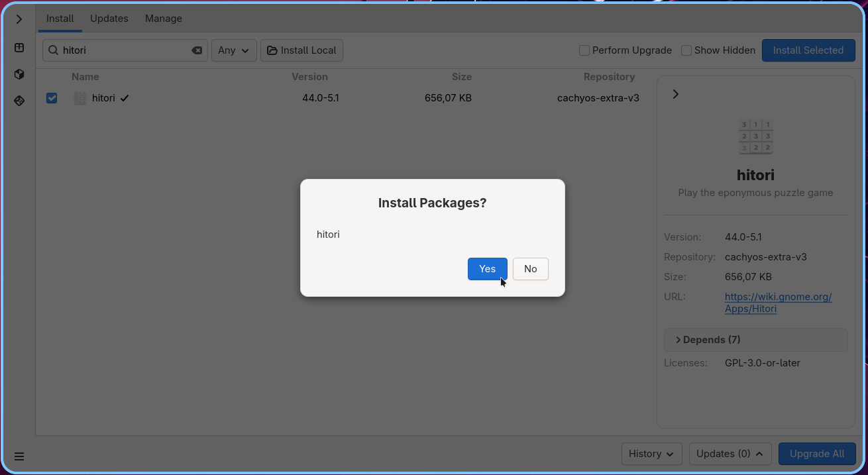Click the Install Packages? dialog title

click(x=432, y=203)
